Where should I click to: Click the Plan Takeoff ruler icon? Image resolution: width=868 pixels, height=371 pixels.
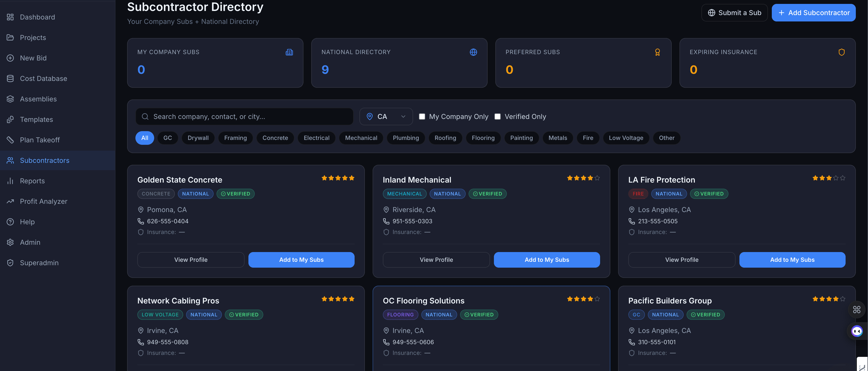click(x=10, y=140)
